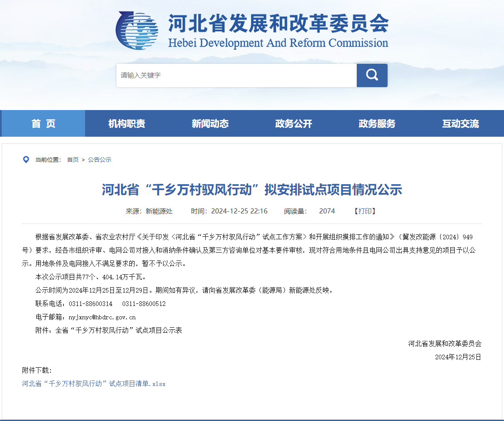Click the timestamp 2024-12-25 22:16

[239, 211]
